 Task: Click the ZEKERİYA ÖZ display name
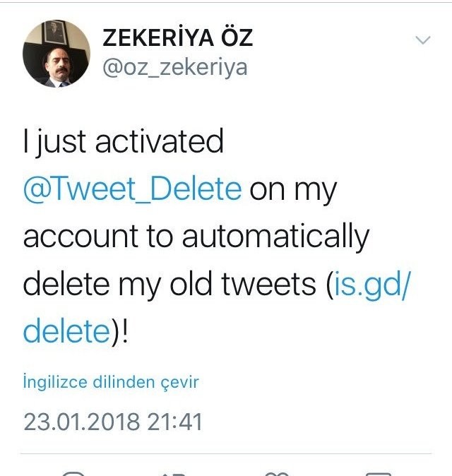click(177, 38)
